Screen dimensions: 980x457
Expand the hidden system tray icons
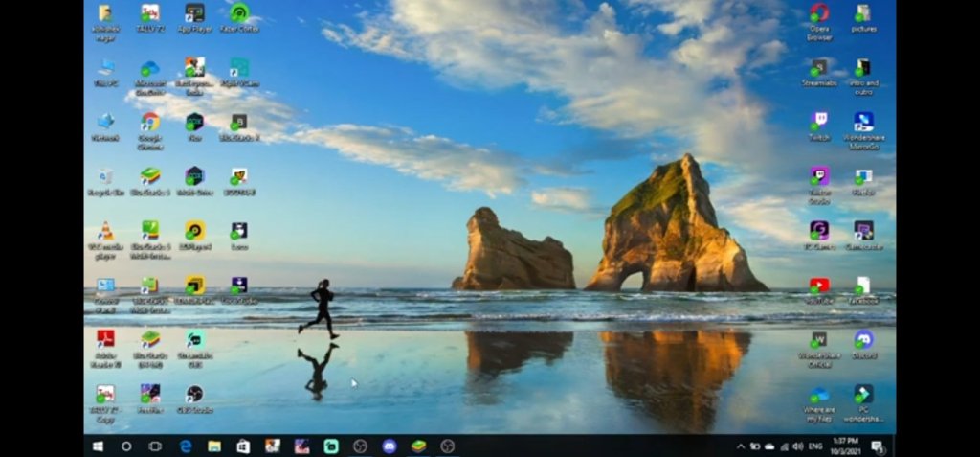[740, 446]
